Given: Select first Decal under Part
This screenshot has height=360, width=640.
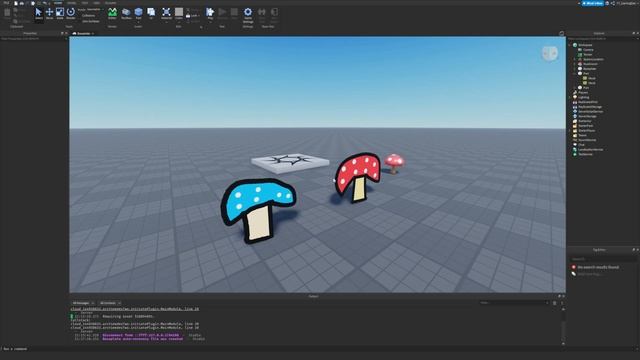Looking at the screenshot, I should [592, 78].
